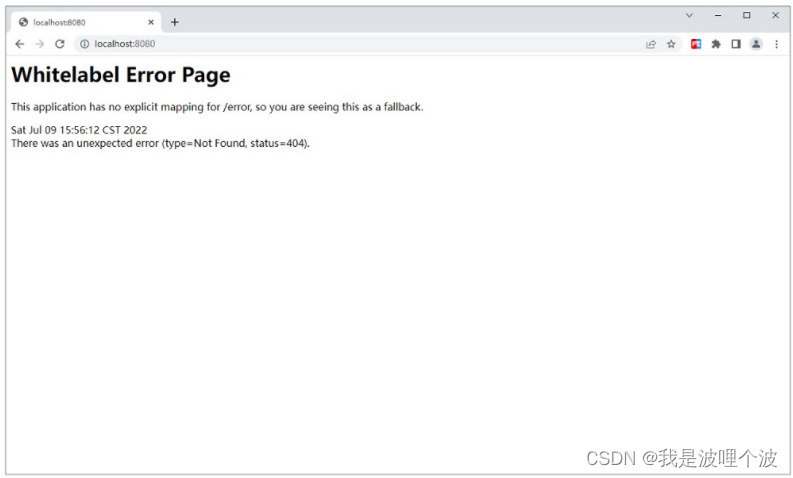The height and width of the screenshot is (478, 793).
Task: Click the 'type=Not Found, status=404' line
Action: click(160, 143)
